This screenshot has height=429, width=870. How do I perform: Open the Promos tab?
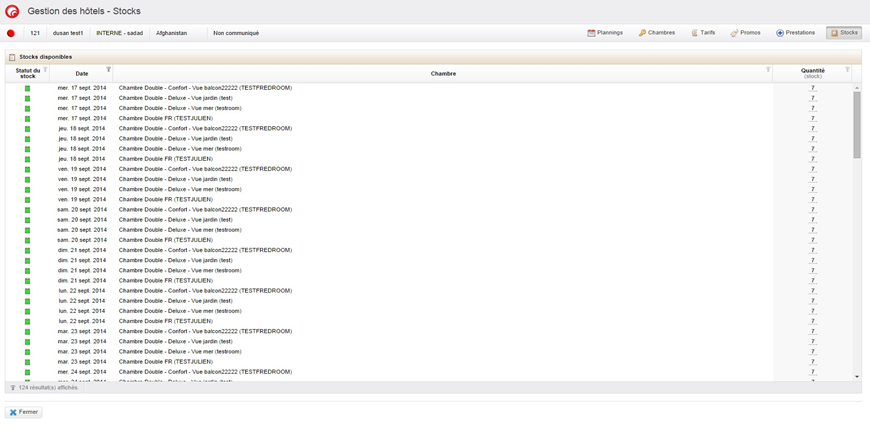pyautogui.click(x=746, y=33)
